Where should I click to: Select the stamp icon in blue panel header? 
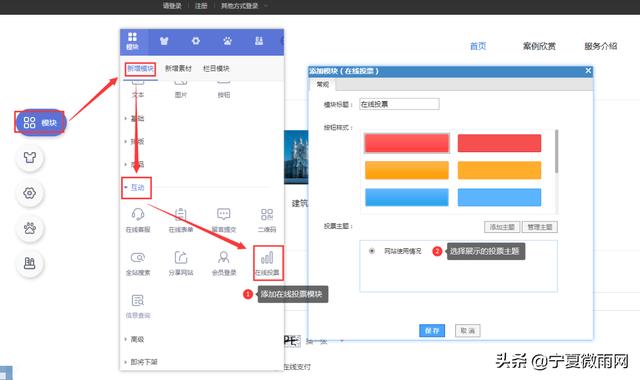click(x=259, y=41)
